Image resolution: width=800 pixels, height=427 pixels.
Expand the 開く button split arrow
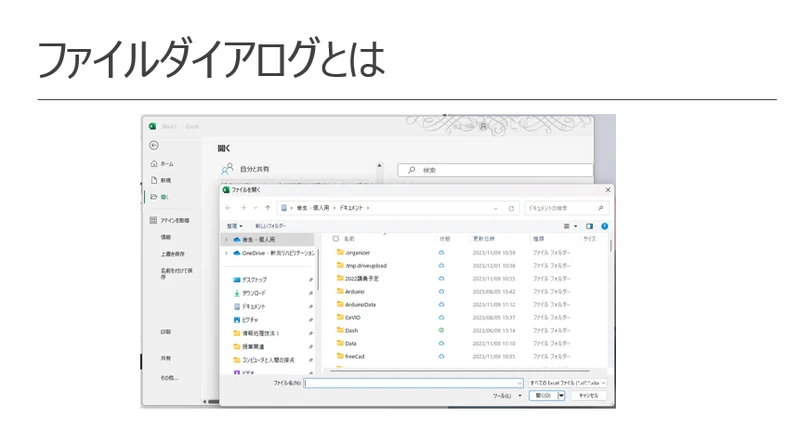click(561, 395)
